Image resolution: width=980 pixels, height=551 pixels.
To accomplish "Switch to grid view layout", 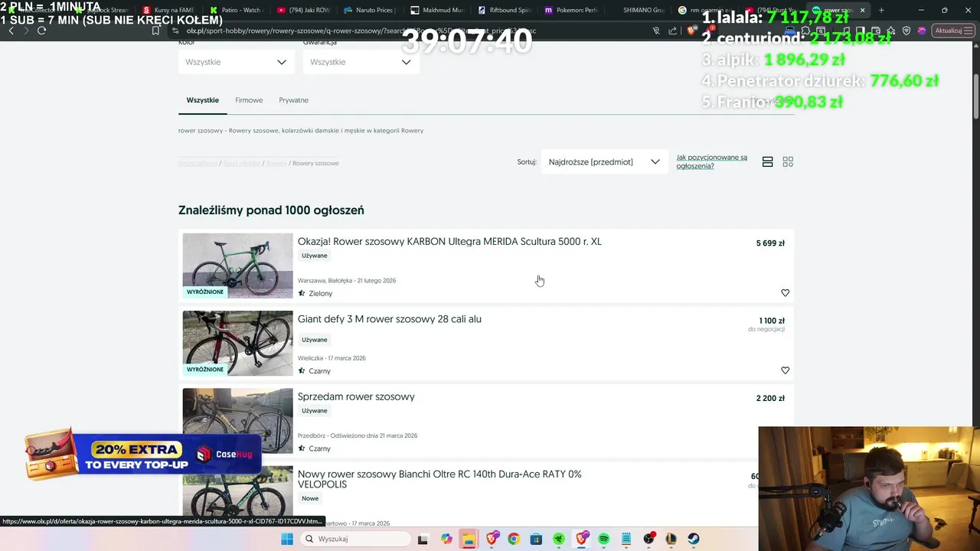I will coord(788,162).
